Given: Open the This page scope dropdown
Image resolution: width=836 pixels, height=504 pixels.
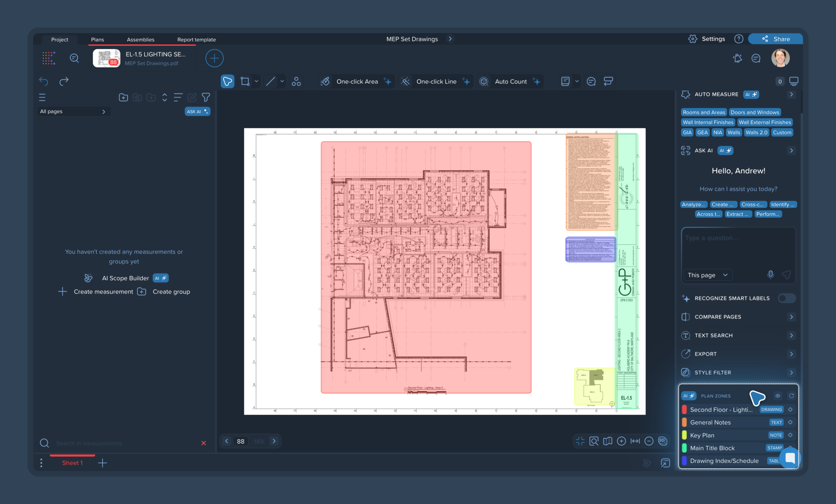Looking at the screenshot, I should click(x=707, y=275).
